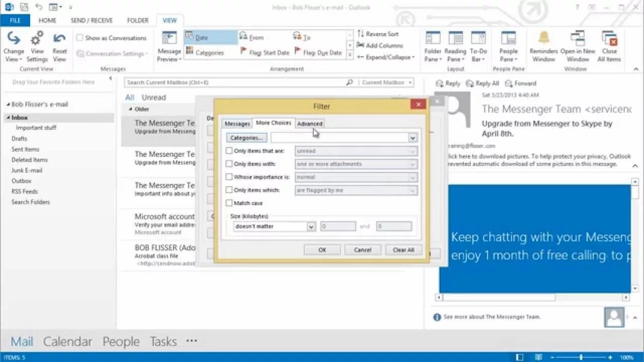
Task: Adjust the zoom slider in status bar
Action: click(581, 357)
